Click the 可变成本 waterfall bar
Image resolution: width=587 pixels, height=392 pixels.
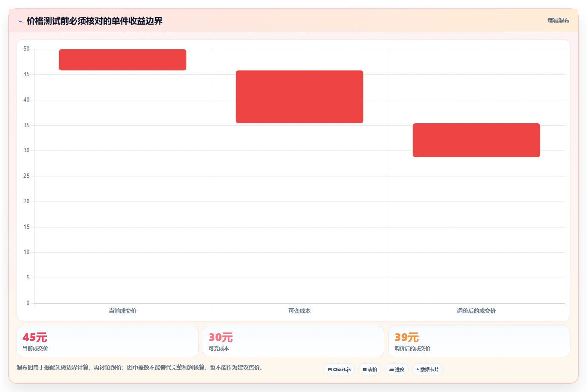click(x=300, y=97)
